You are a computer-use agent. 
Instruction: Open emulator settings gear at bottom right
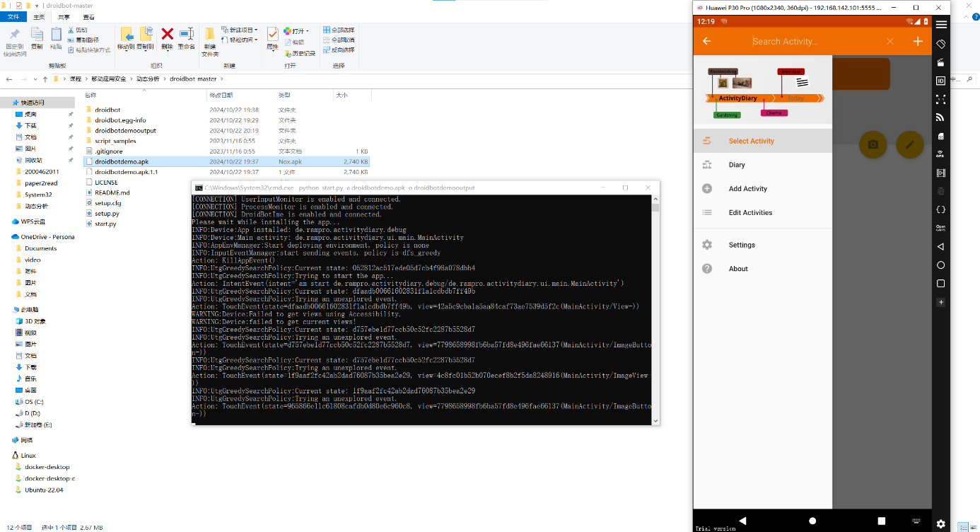coord(940,524)
